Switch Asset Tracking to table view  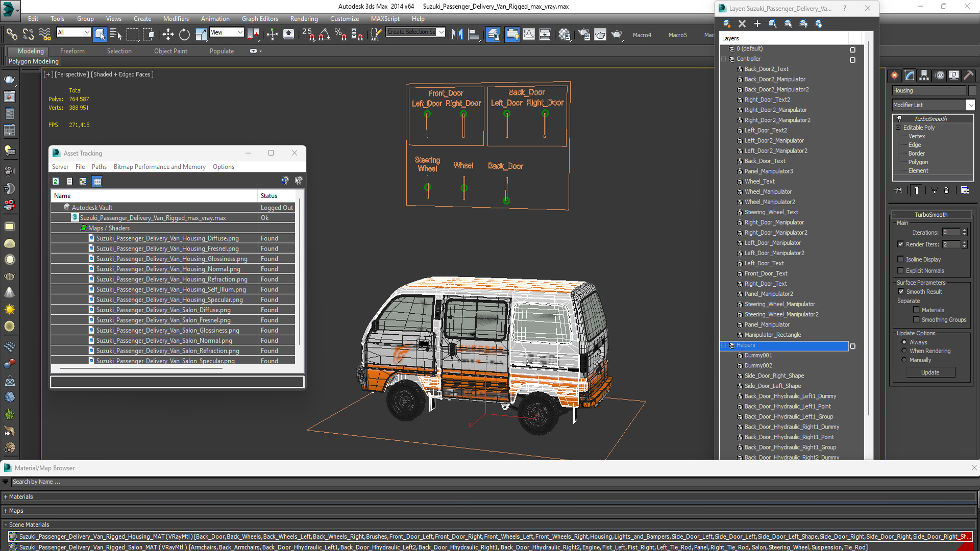[x=97, y=181]
